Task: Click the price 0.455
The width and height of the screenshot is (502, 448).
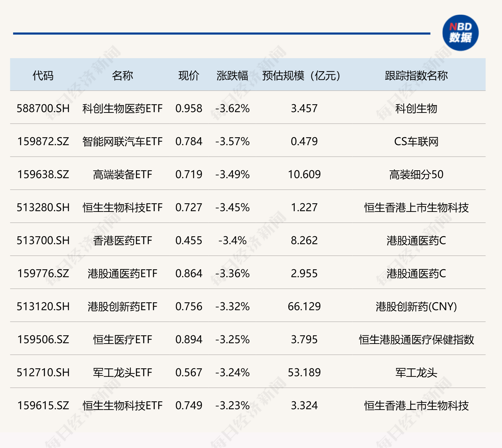Action: 189,241
